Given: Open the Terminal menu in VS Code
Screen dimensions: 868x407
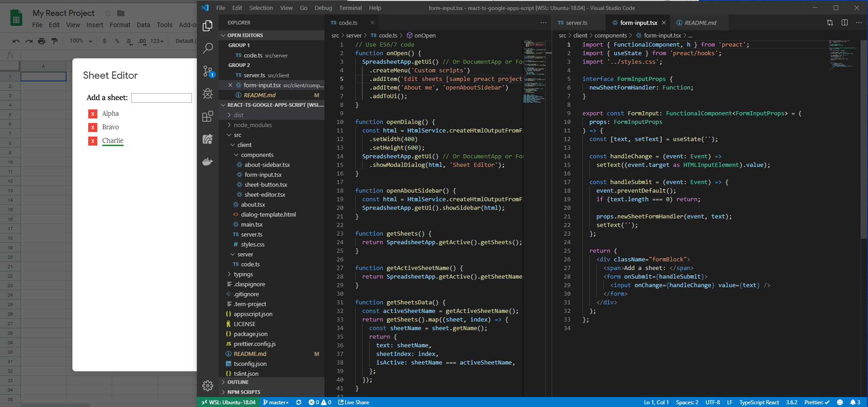Looking at the screenshot, I should pos(351,8).
